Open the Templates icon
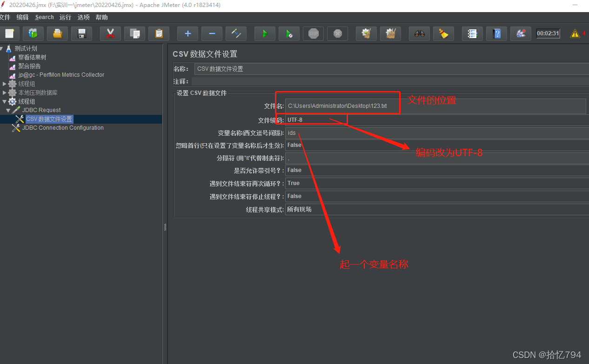589x364 pixels. [x=33, y=33]
